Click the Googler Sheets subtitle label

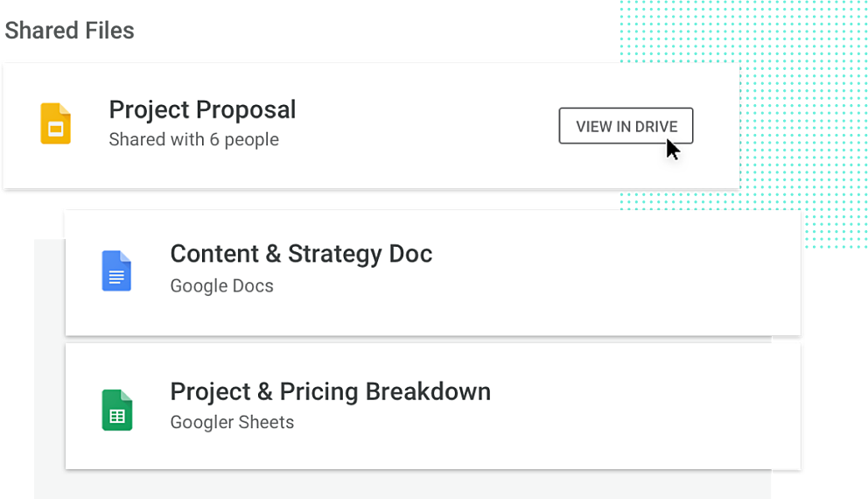232,422
